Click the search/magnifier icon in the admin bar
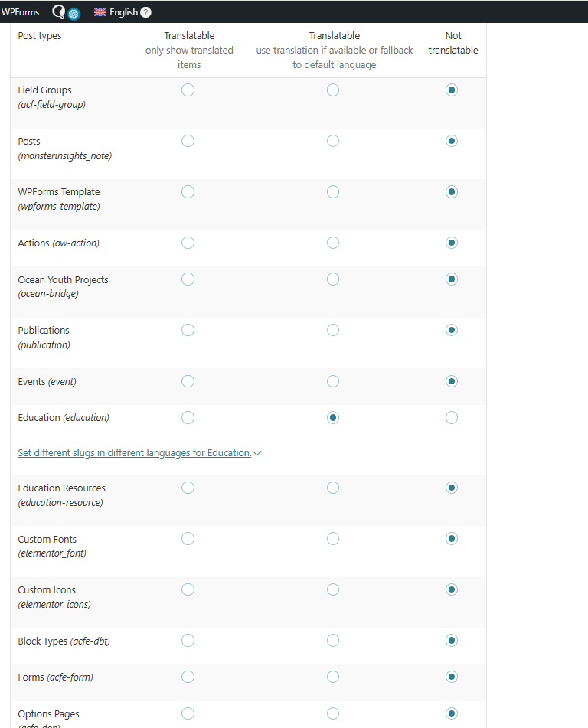 pyautogui.click(x=58, y=11)
